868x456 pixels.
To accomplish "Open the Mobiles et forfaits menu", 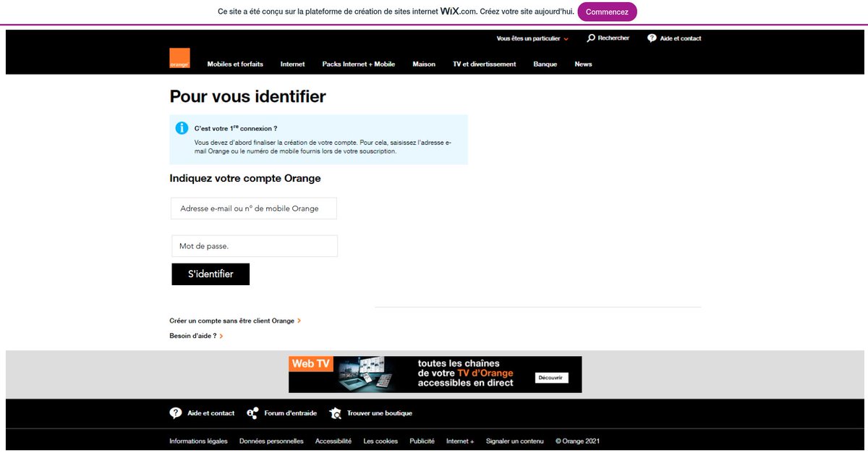I will point(235,64).
